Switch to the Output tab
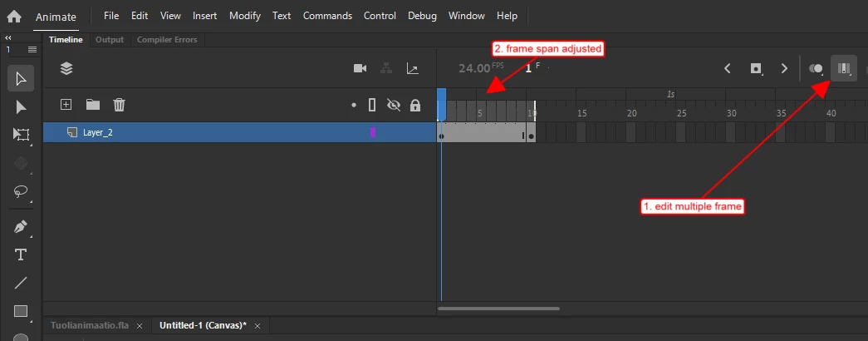Screen dimensions: 868x341 [x=110, y=40]
